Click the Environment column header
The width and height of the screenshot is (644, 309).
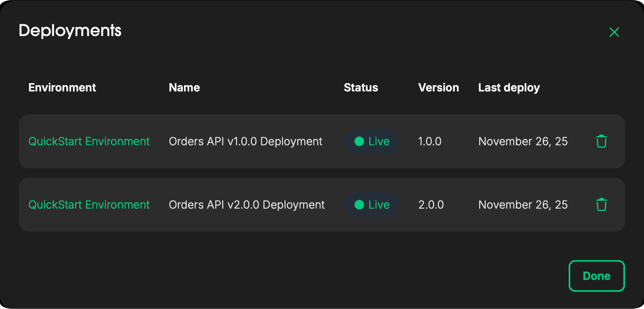pyautogui.click(x=62, y=88)
